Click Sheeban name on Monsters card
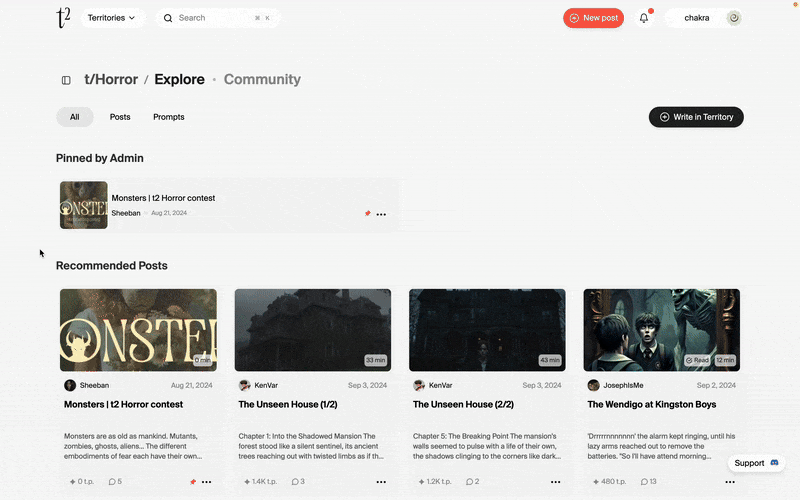Screen dimensions: 800x500 point(94,386)
